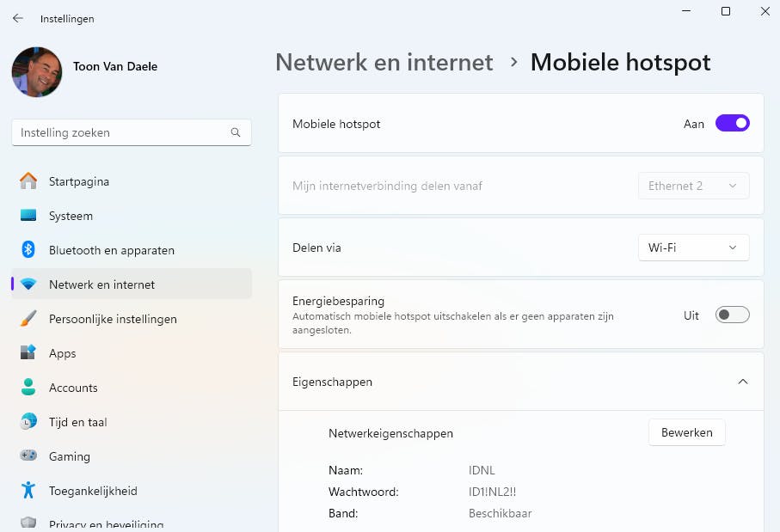Click the Instelling zoeken search field
Screen dimensions: 780x532
point(120,133)
